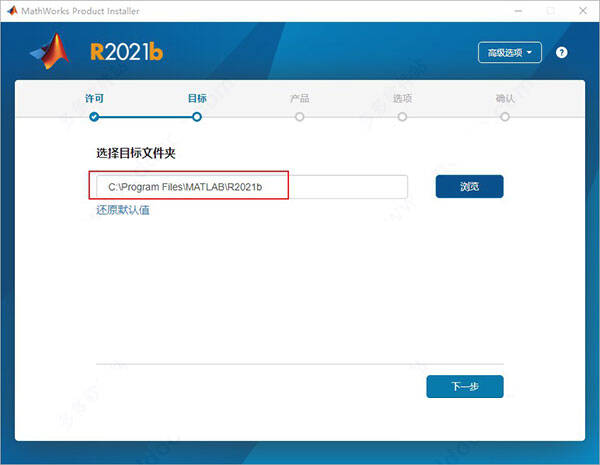Click the step circle under 选项
The height and width of the screenshot is (465, 600).
point(402,117)
